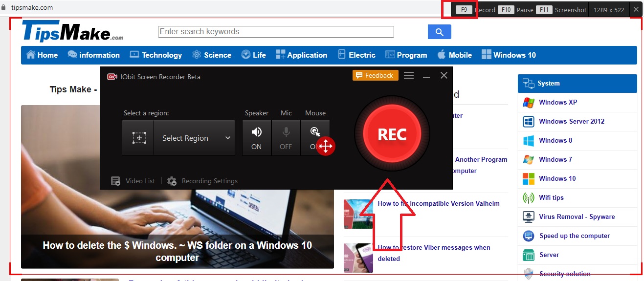Click the System sidebar header
Viewport: 644px width, 281px height.
pos(577,84)
